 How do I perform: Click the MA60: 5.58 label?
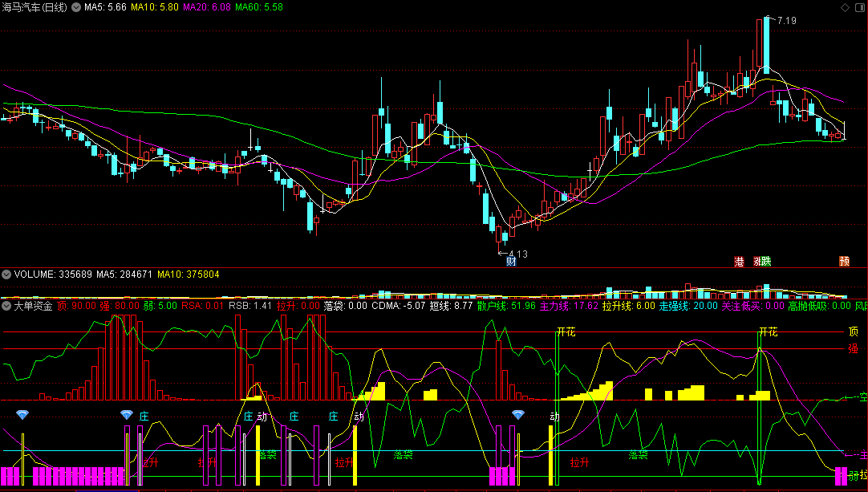[259, 7]
